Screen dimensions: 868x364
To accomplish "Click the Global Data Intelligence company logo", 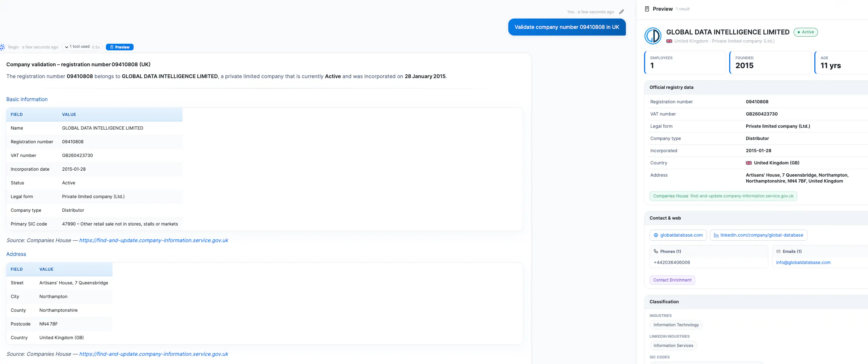I will coord(653,36).
